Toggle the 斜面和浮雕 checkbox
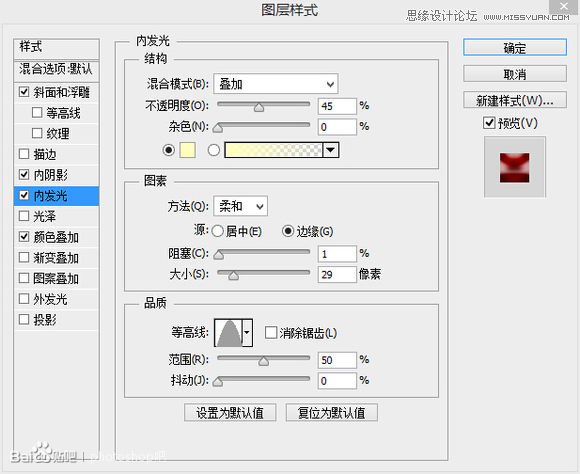Viewport: 580px width, 474px height. [x=24, y=92]
